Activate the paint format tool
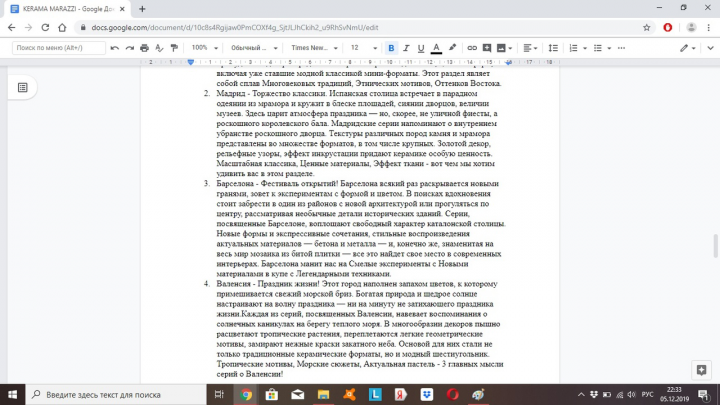The image size is (720, 405). pyautogui.click(x=174, y=48)
